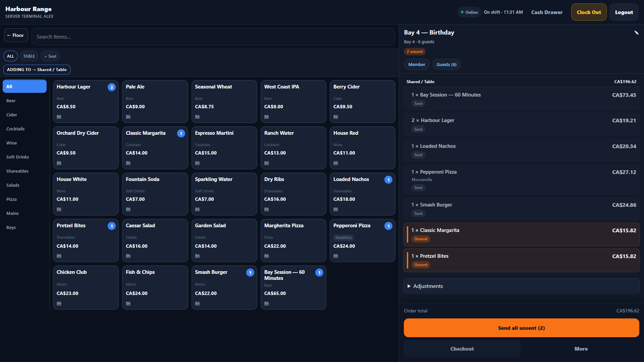Toggle the Member chip on order

point(417,64)
